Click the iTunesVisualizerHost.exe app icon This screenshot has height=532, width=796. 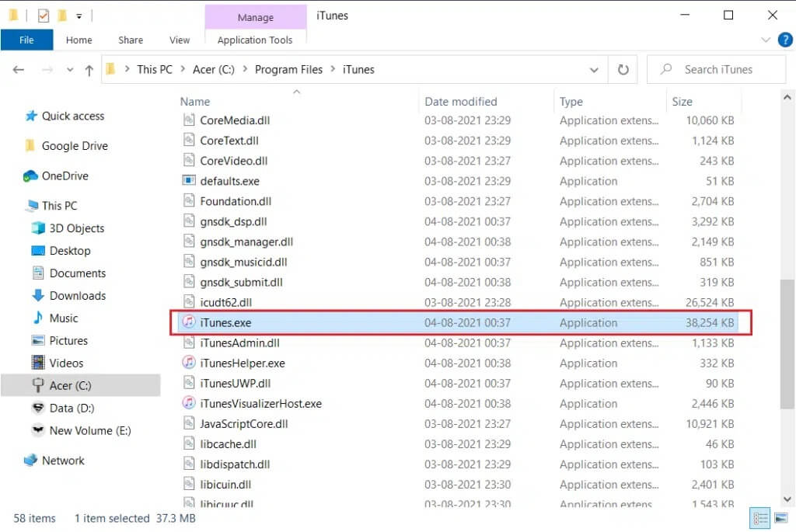pos(189,402)
